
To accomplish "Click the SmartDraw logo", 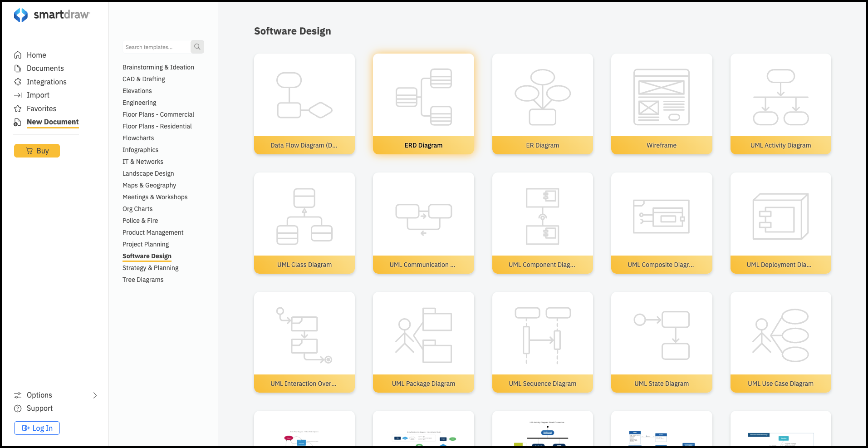I will [x=52, y=15].
